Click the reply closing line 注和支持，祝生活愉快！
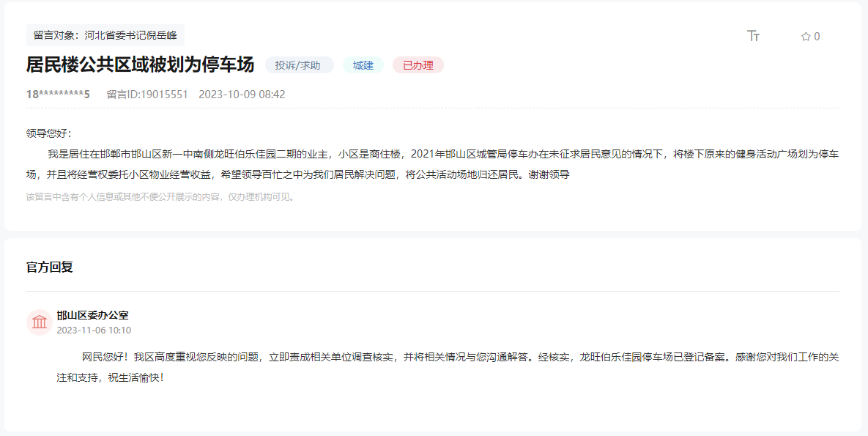The width and height of the screenshot is (868, 436). (110, 379)
